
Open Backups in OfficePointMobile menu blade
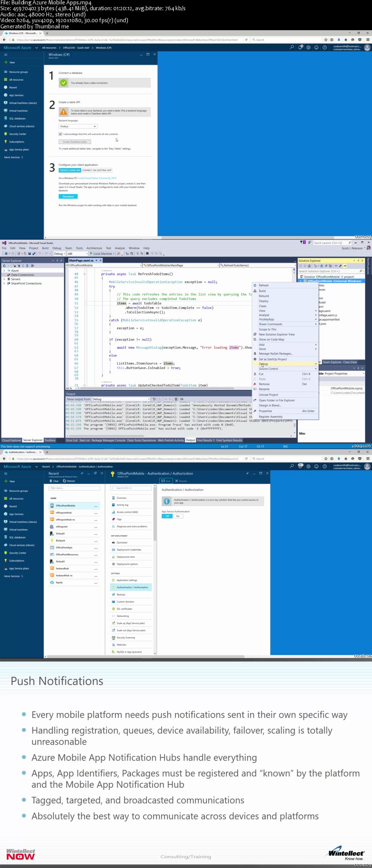pyautogui.click(x=131, y=595)
